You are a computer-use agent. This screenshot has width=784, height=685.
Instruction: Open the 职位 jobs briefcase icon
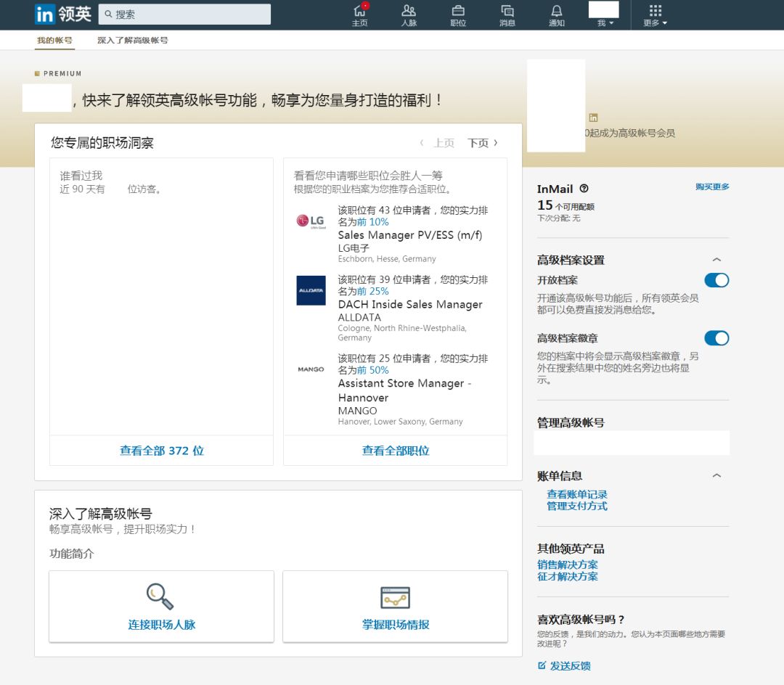pyautogui.click(x=458, y=15)
